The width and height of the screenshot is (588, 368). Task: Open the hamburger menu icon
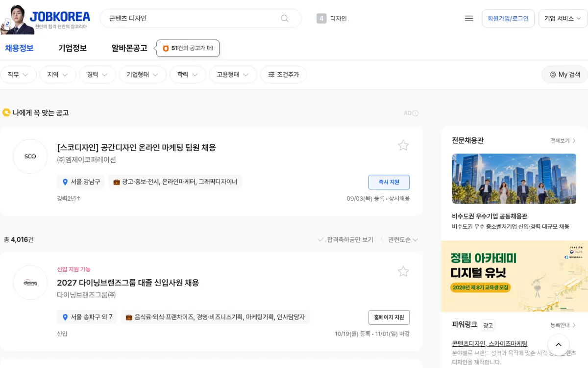point(469,18)
